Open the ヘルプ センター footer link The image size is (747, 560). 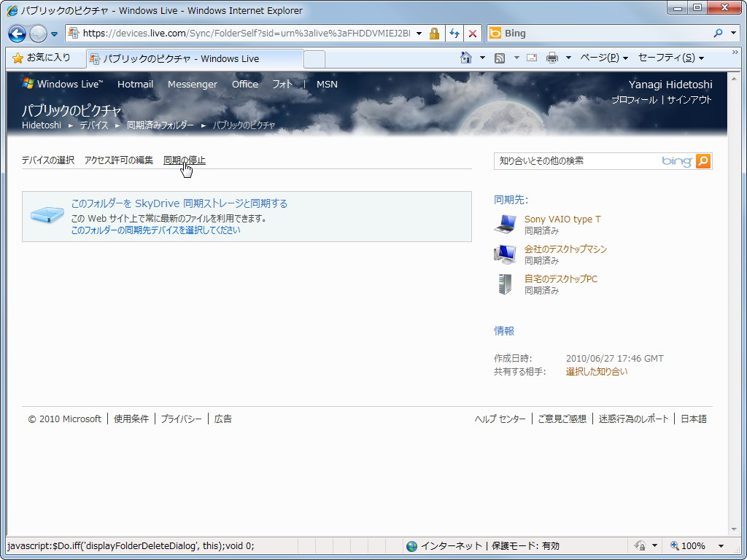click(500, 419)
